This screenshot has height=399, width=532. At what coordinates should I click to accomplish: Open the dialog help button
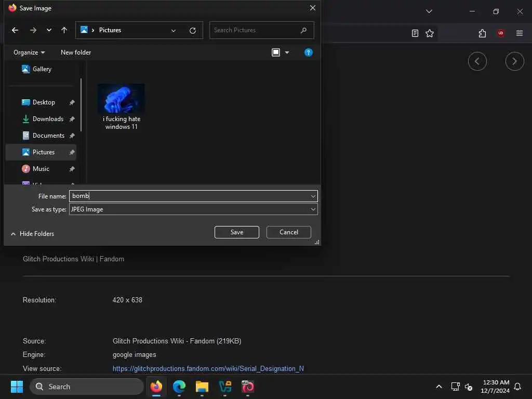click(309, 52)
